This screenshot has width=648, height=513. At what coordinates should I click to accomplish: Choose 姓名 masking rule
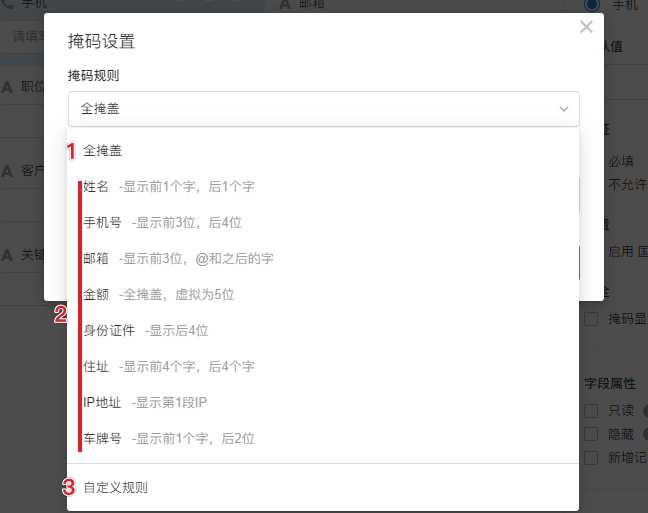pyautogui.click(x=323, y=186)
